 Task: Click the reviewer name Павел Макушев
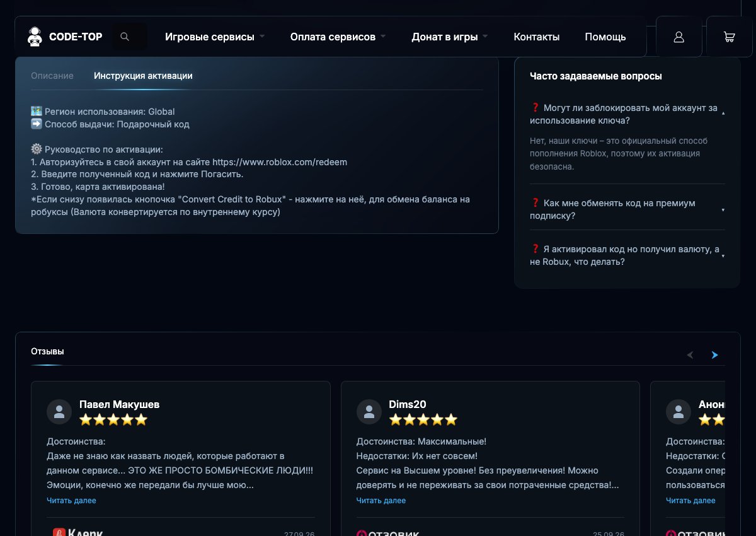point(120,404)
